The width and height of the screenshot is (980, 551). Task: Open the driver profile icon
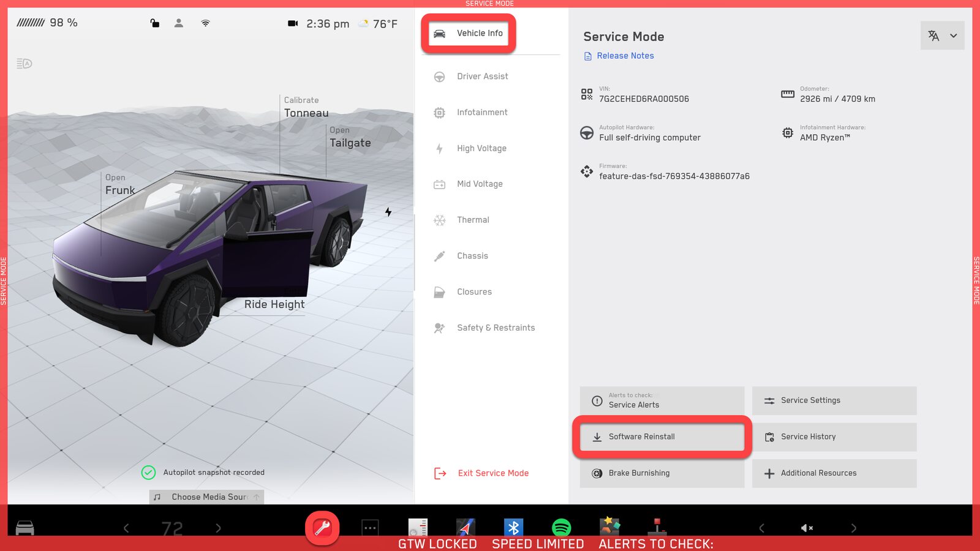179,23
